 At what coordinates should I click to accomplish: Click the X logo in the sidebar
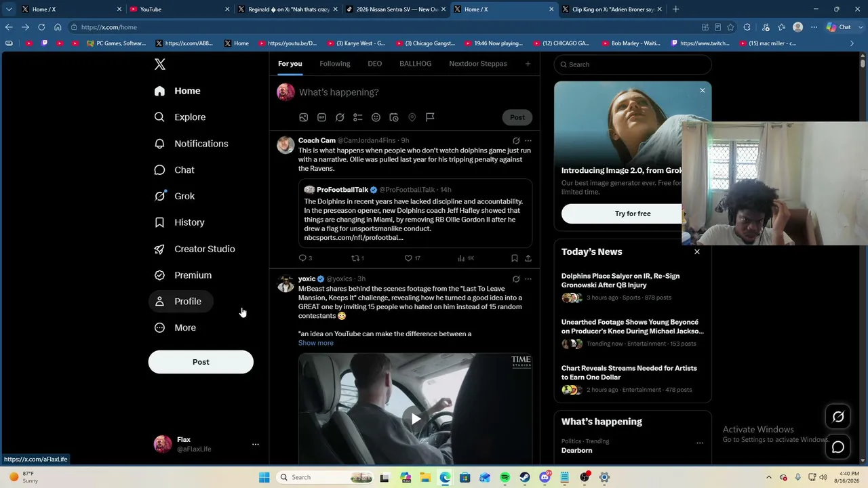click(x=160, y=64)
